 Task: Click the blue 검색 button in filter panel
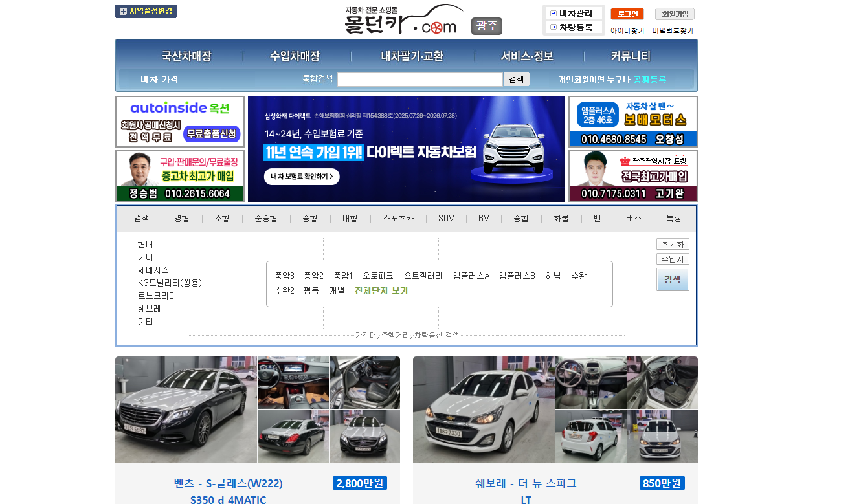(x=673, y=279)
